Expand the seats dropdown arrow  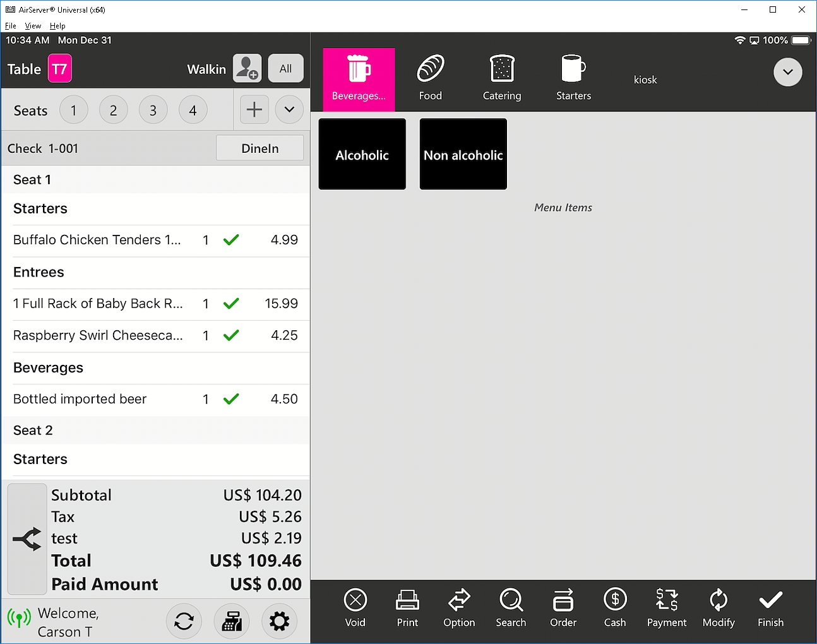(x=289, y=110)
